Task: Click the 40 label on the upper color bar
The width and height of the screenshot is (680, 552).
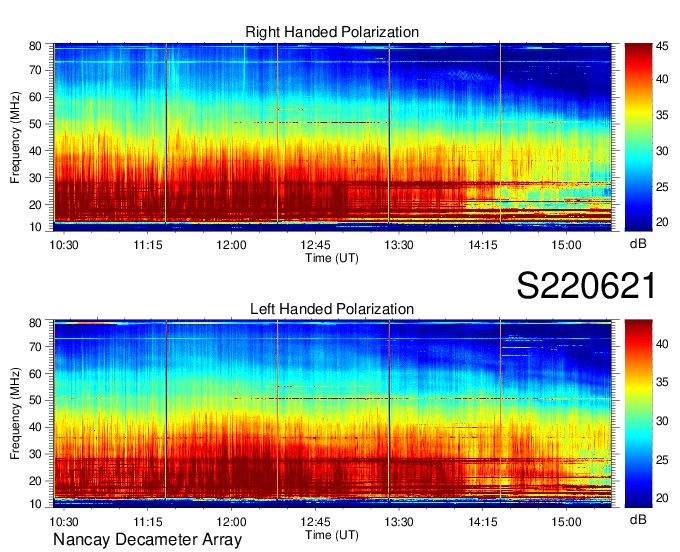Action: pyautogui.click(x=662, y=79)
